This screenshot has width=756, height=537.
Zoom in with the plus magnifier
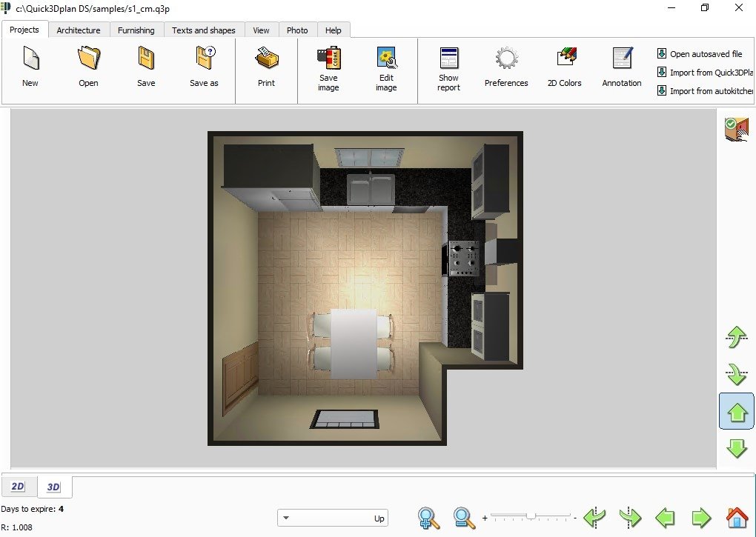pos(428,518)
